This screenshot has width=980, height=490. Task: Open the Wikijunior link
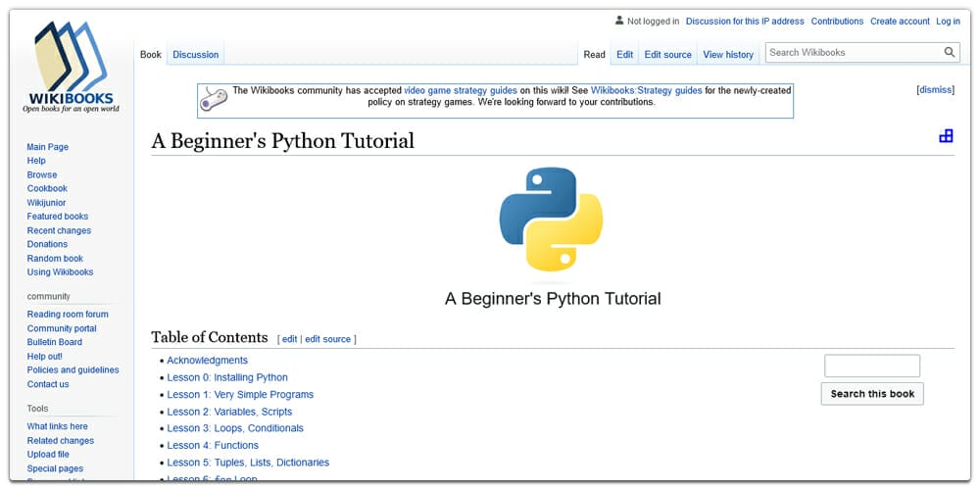pyautogui.click(x=46, y=203)
